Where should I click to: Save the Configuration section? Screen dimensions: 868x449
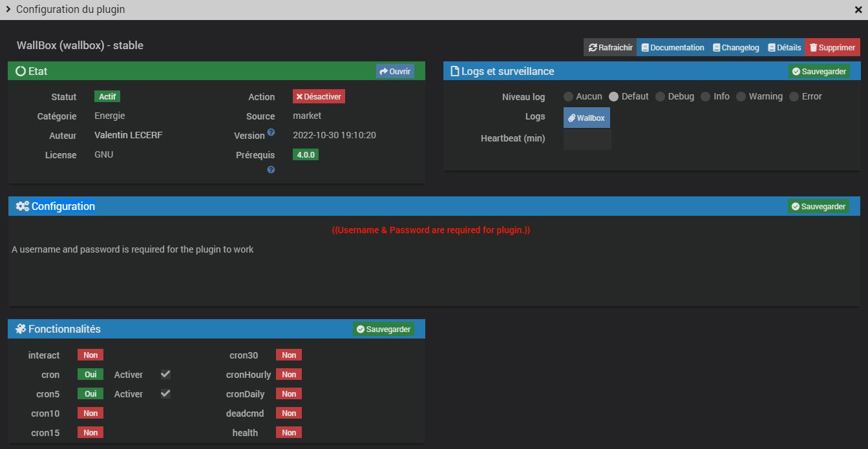pos(819,206)
